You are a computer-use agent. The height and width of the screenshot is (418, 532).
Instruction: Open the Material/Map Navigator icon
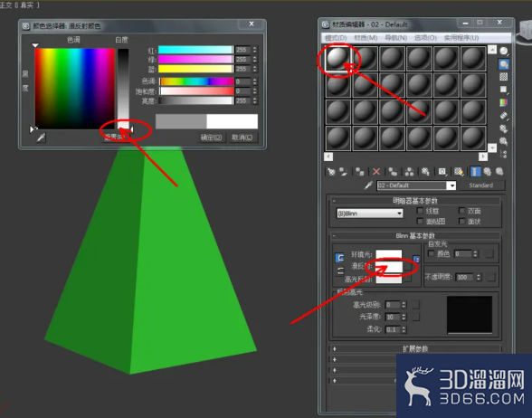point(504,154)
